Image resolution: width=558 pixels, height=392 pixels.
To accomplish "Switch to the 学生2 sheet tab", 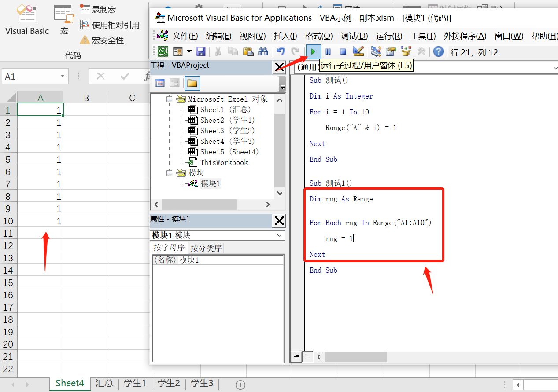I will pos(168,383).
